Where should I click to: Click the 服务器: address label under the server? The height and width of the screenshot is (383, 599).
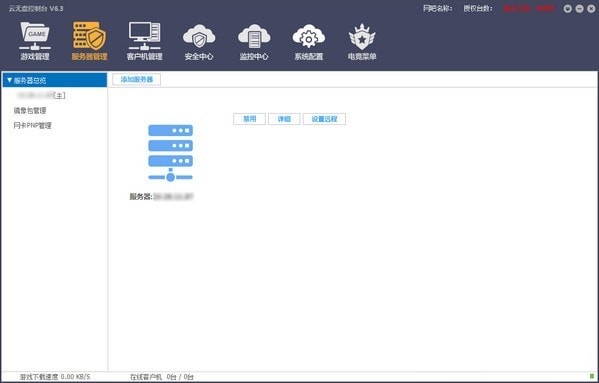[x=161, y=197]
